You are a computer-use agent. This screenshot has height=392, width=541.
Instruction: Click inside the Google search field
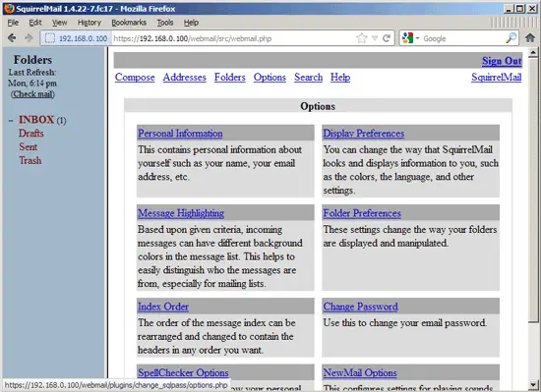pyautogui.click(x=463, y=38)
